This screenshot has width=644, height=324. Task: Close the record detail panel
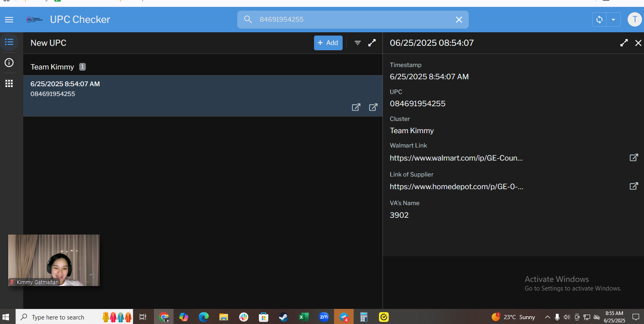coord(638,43)
